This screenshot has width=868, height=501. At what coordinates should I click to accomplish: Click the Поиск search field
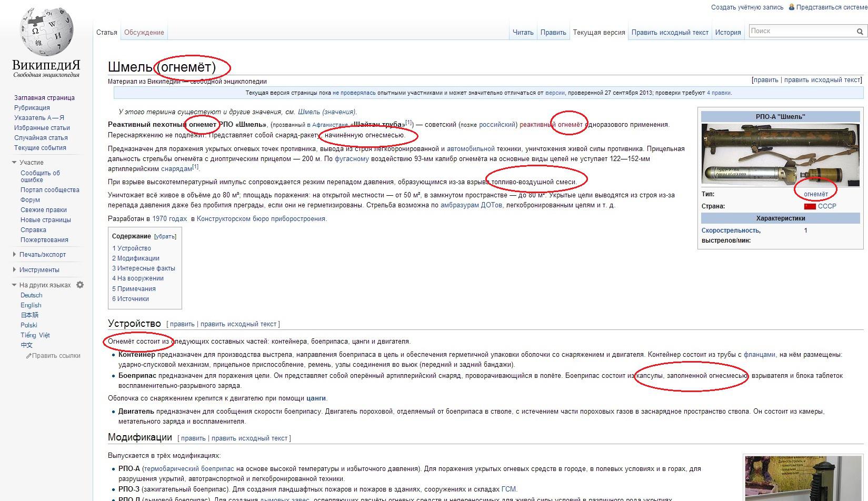point(802,32)
